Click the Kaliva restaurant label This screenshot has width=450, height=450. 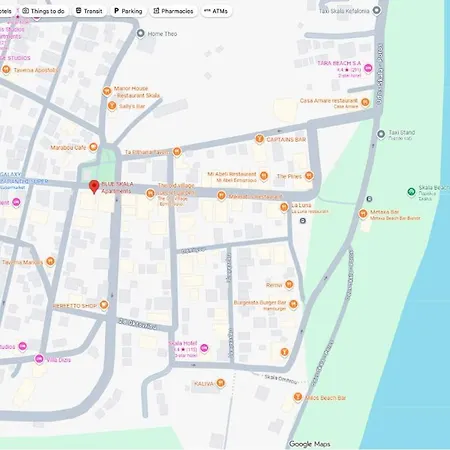pyautogui.click(x=203, y=384)
